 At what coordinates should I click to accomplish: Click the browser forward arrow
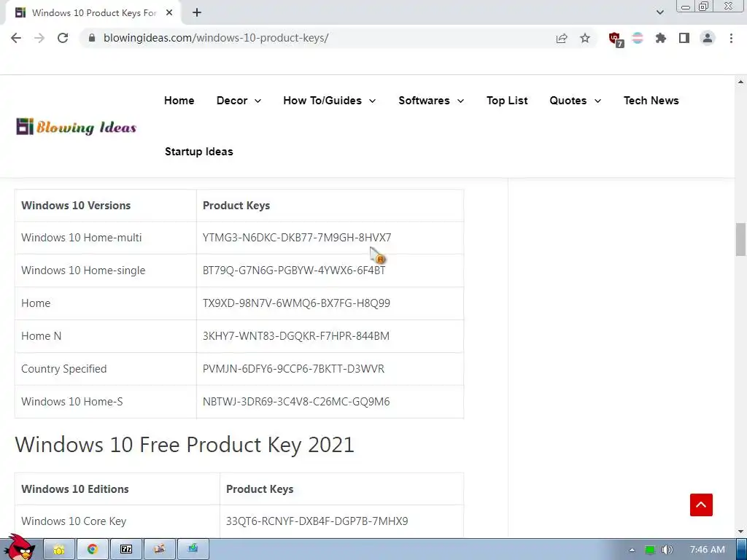[39, 38]
